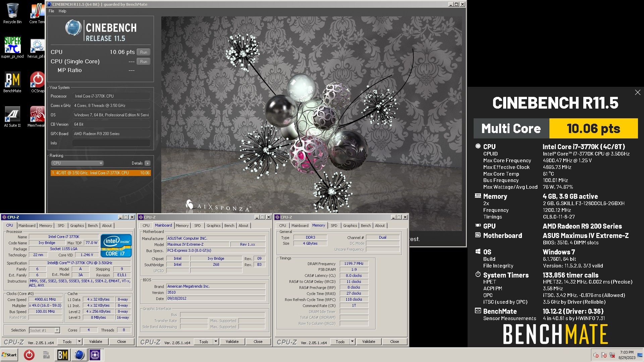This screenshot has width=644, height=362.
Task: Open the MemTweakIt desktop icon
Action: (x=37, y=117)
